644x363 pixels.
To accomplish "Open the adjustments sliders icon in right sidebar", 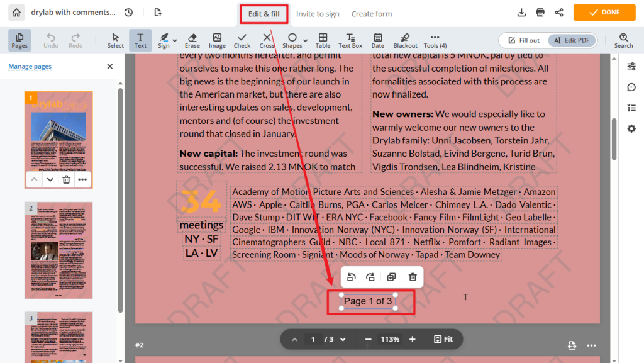I will 631,66.
